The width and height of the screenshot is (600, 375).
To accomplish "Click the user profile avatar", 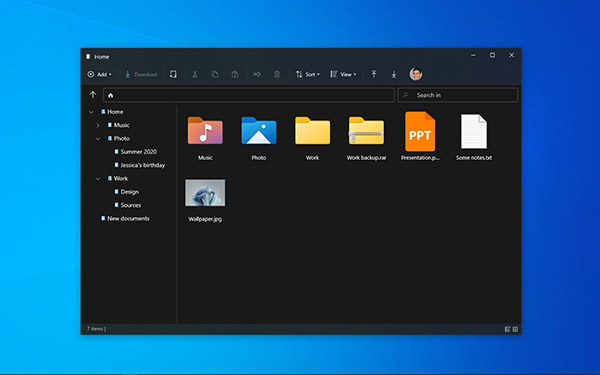I will 416,74.
